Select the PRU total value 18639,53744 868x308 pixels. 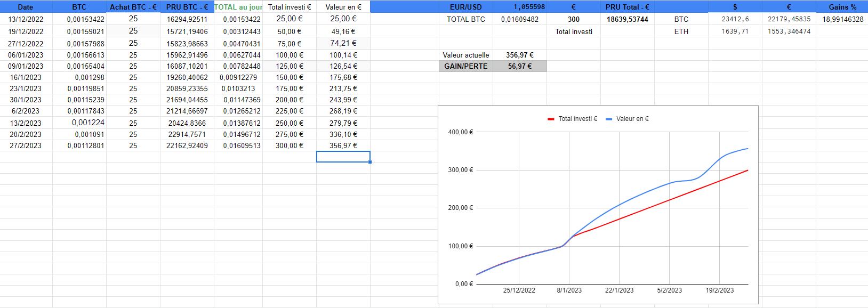pos(628,19)
